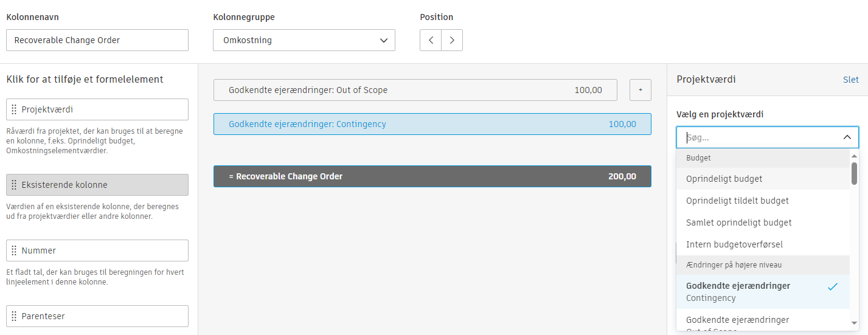Click the Nummer element grip icon

click(14, 250)
